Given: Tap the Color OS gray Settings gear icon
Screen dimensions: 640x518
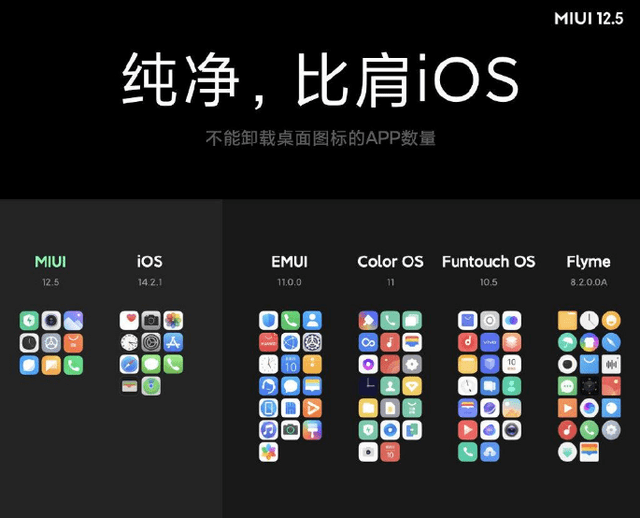Looking at the screenshot, I should [412, 364].
